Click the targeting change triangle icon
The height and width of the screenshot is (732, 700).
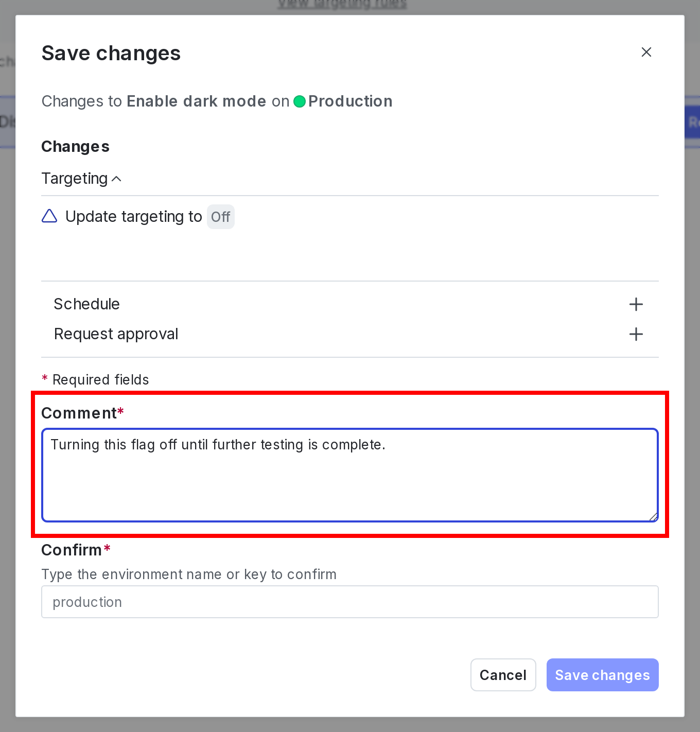coord(49,216)
